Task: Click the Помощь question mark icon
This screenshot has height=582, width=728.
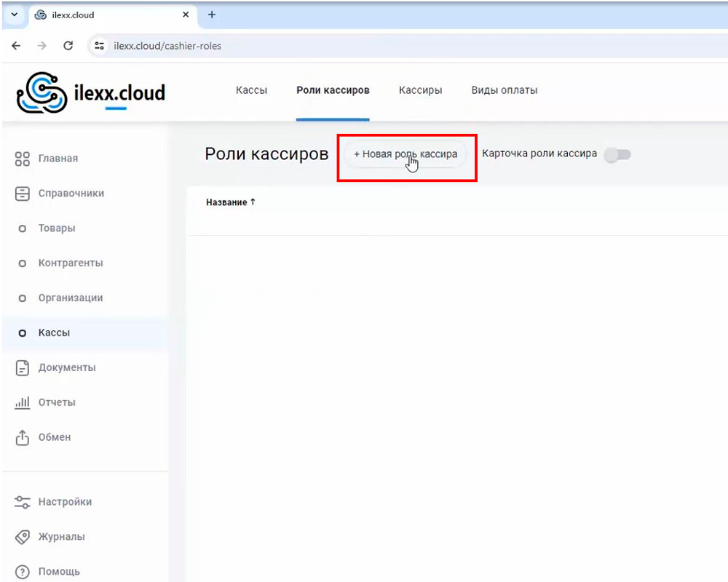Action: (23, 572)
